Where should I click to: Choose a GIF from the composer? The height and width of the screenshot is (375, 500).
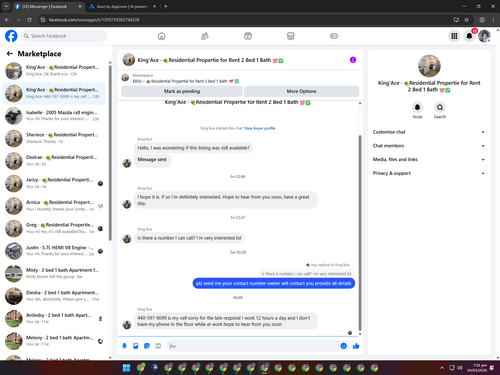[158, 346]
